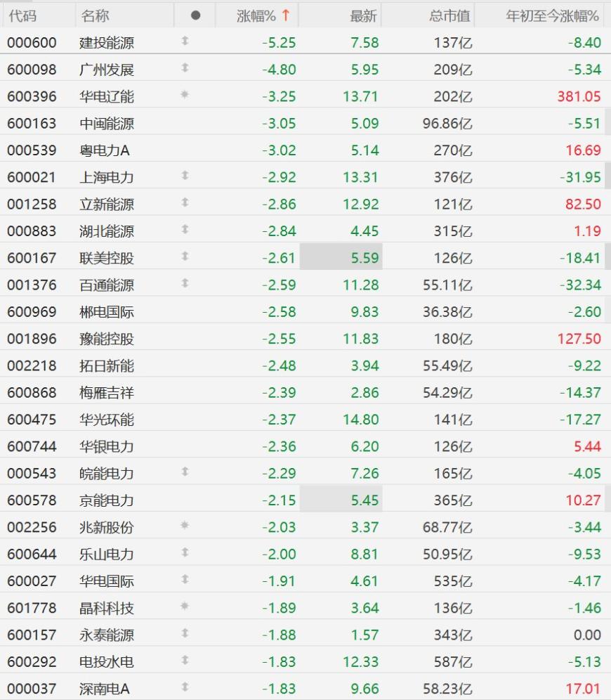
Task: Click stock code 000543
Action: point(32,473)
